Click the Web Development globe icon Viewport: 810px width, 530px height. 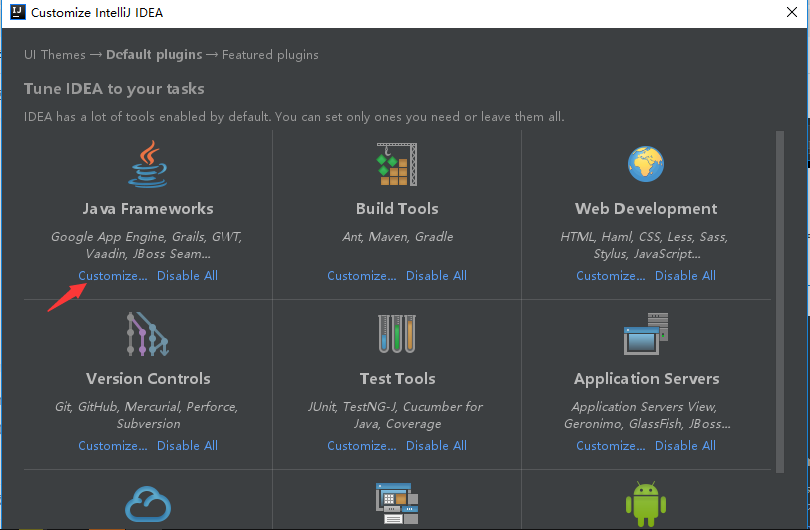pyautogui.click(x=646, y=164)
